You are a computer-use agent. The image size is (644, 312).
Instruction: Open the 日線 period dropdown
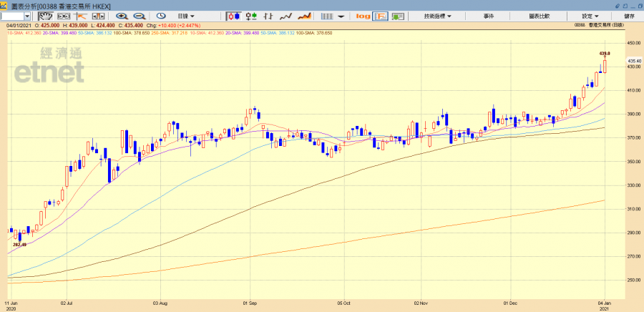(x=187, y=16)
